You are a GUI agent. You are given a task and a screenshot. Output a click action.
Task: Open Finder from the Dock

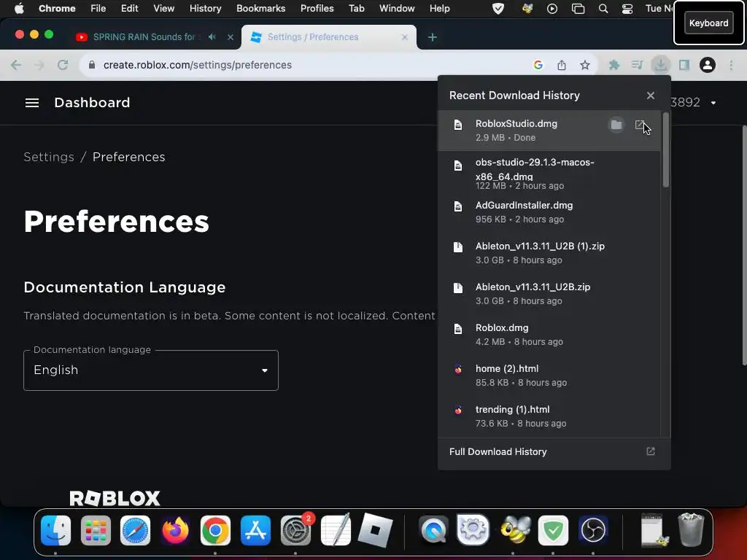[55, 529]
